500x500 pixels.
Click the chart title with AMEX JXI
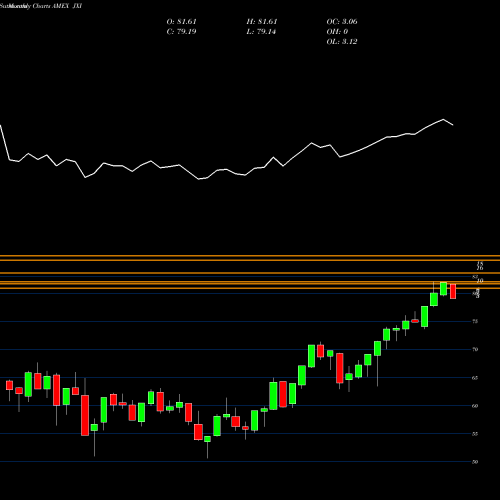41,6
